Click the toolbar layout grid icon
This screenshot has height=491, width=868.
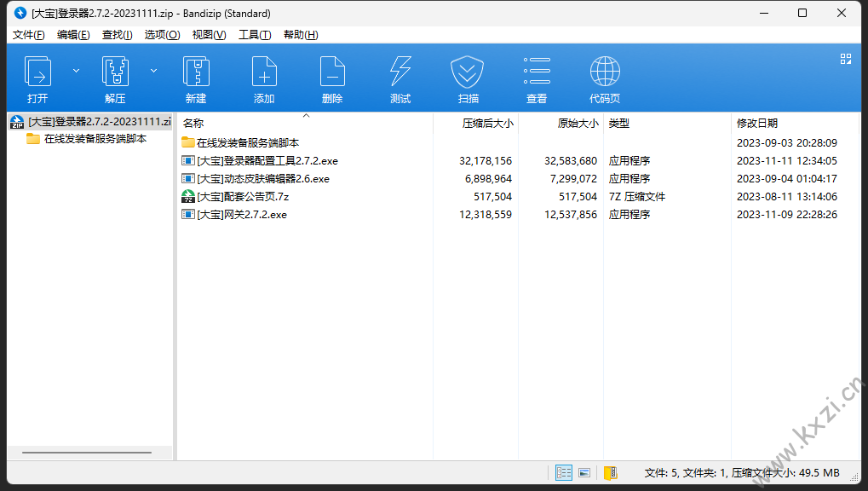845,59
